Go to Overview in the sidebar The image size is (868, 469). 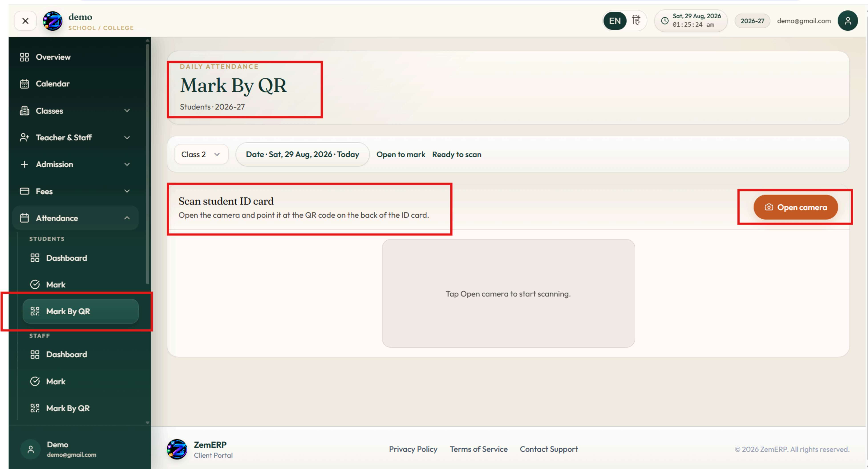75,57
